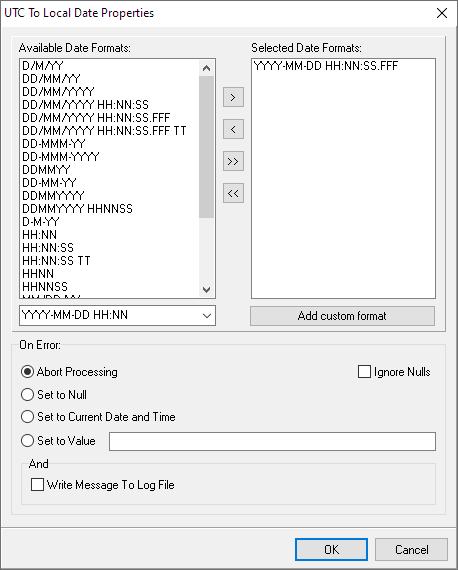Select the D-M-YY format
This screenshot has width=458, height=570.
pos(40,222)
